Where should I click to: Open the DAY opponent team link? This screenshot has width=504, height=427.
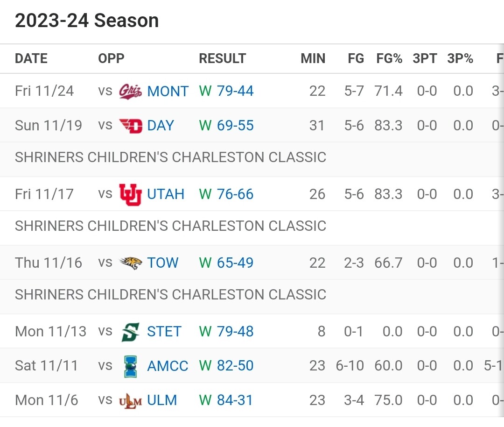click(x=160, y=125)
